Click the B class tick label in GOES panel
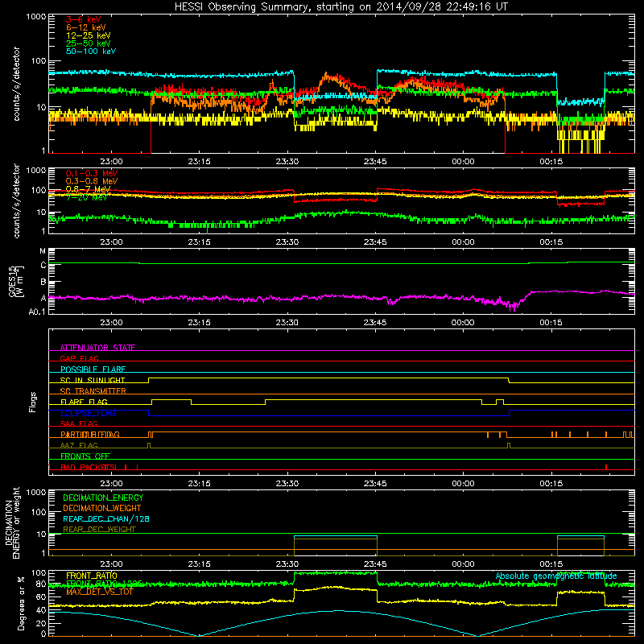 [43, 283]
